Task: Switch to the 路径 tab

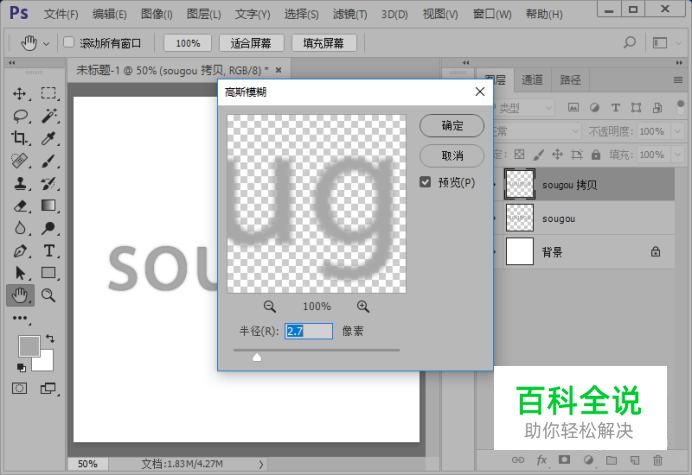Action: point(570,80)
